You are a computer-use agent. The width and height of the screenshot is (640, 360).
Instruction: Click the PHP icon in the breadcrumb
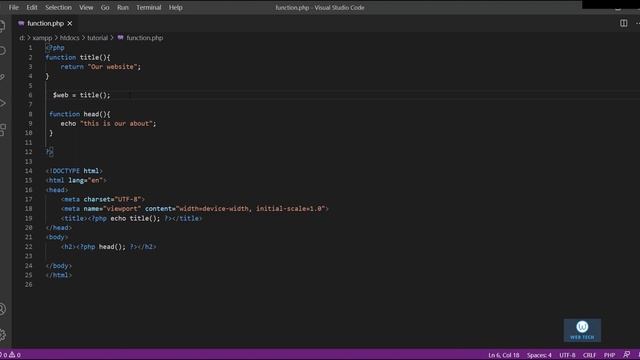coord(120,38)
